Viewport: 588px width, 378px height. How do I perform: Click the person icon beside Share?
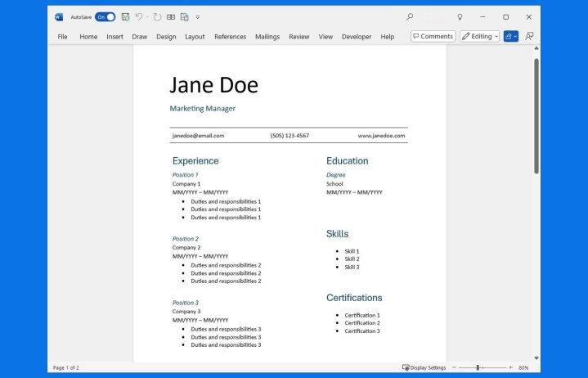click(529, 36)
